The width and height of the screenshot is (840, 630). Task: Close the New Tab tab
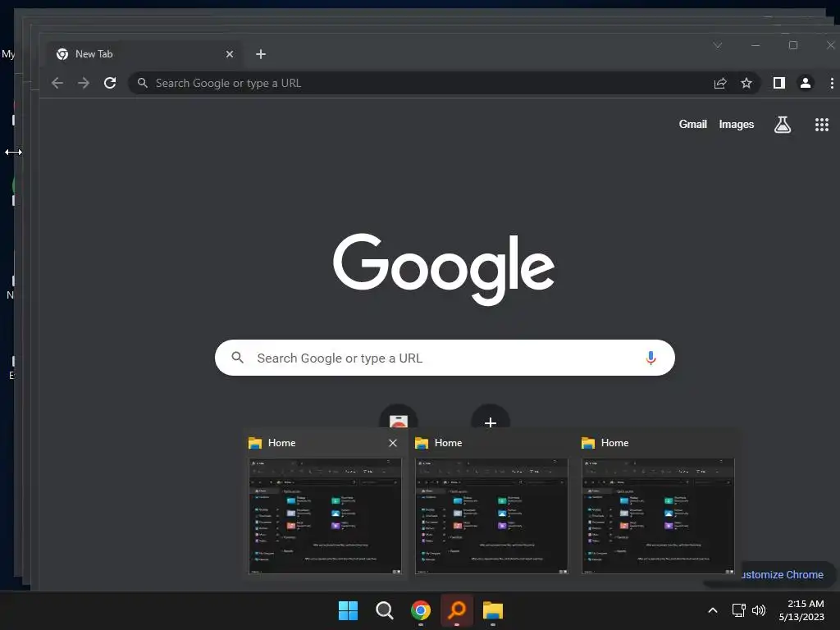click(x=230, y=54)
